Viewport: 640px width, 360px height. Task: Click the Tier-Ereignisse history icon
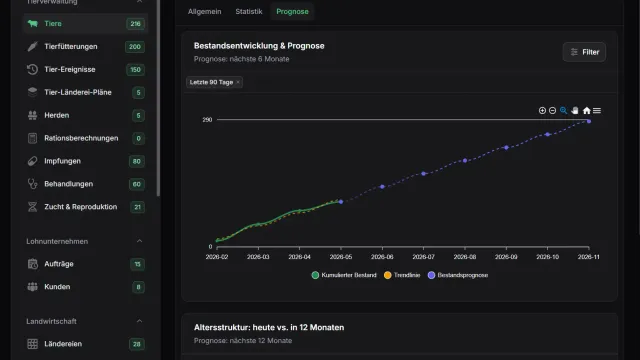32,69
